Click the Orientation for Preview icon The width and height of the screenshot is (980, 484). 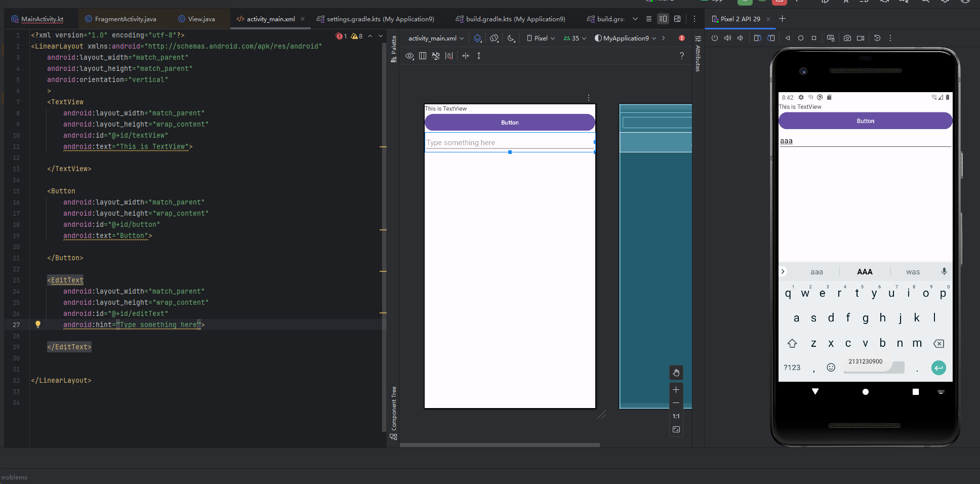(495, 38)
